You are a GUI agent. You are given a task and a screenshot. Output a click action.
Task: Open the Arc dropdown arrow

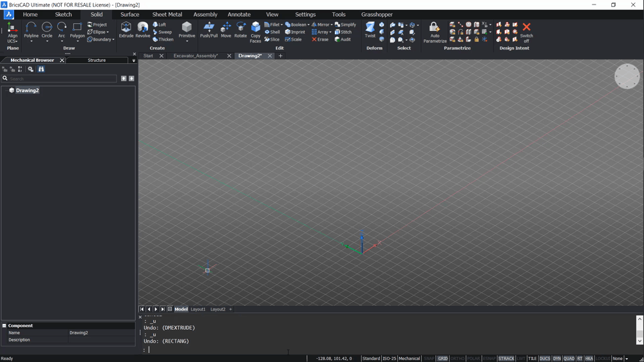pyautogui.click(x=62, y=41)
